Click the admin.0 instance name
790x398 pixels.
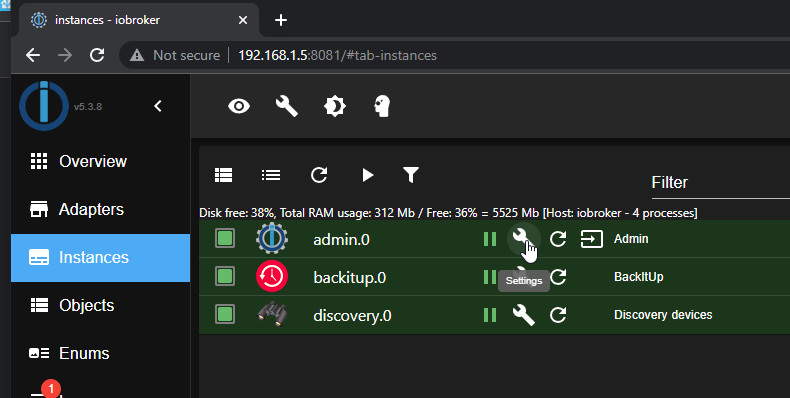tap(342, 239)
